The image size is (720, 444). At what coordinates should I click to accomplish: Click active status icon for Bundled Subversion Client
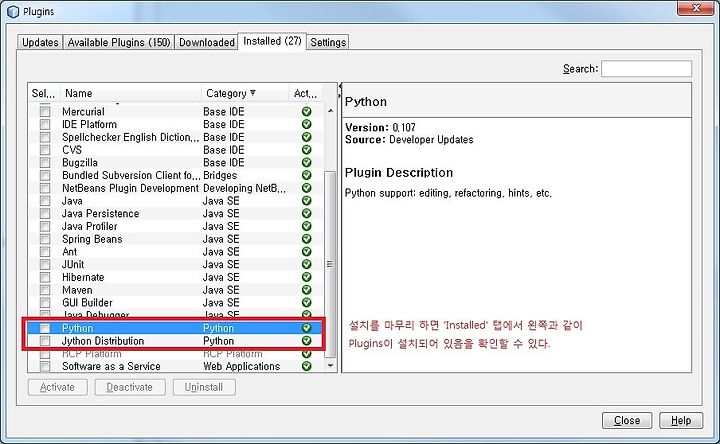click(x=307, y=175)
